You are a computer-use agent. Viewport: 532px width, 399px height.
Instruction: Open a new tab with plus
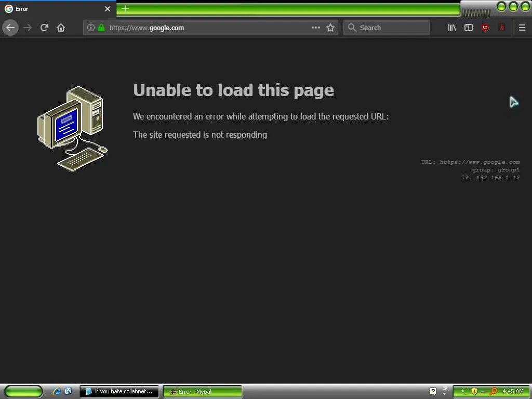[125, 8]
